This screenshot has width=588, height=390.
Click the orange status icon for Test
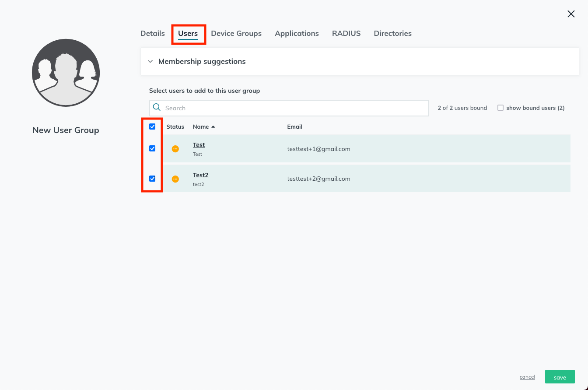point(175,149)
